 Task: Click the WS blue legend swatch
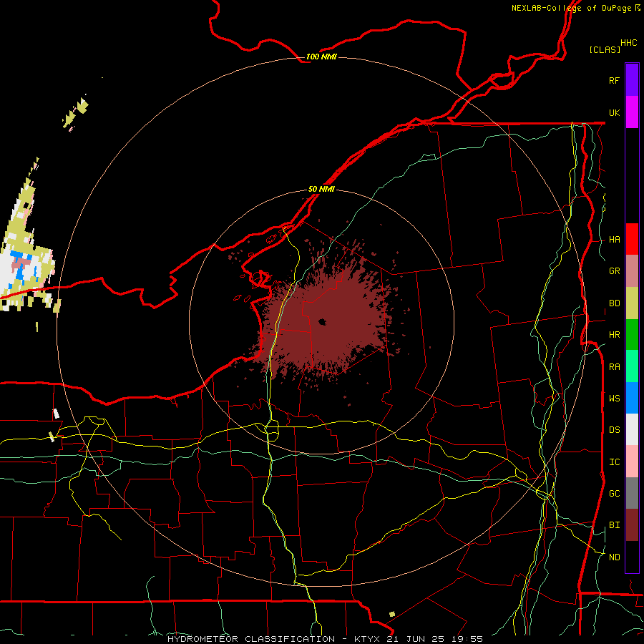632,398
